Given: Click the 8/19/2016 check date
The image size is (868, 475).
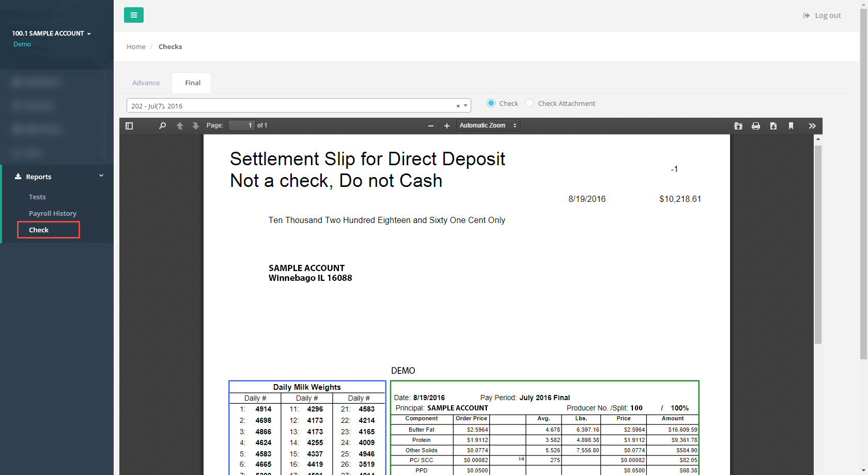Looking at the screenshot, I should point(587,199).
